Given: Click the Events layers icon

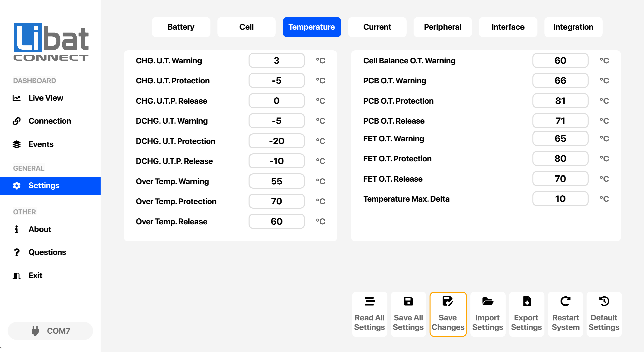Looking at the screenshot, I should click(x=17, y=144).
